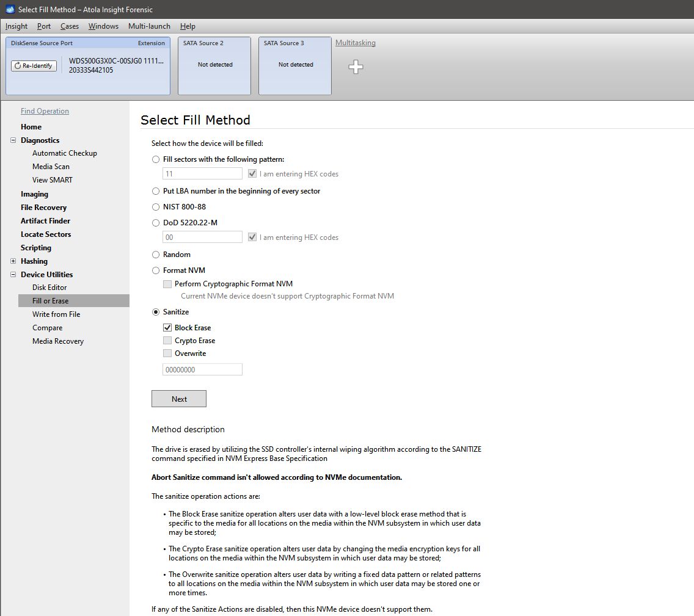This screenshot has height=616, width=694.
Task: Add new multitasking port with plus icon
Action: click(x=356, y=67)
